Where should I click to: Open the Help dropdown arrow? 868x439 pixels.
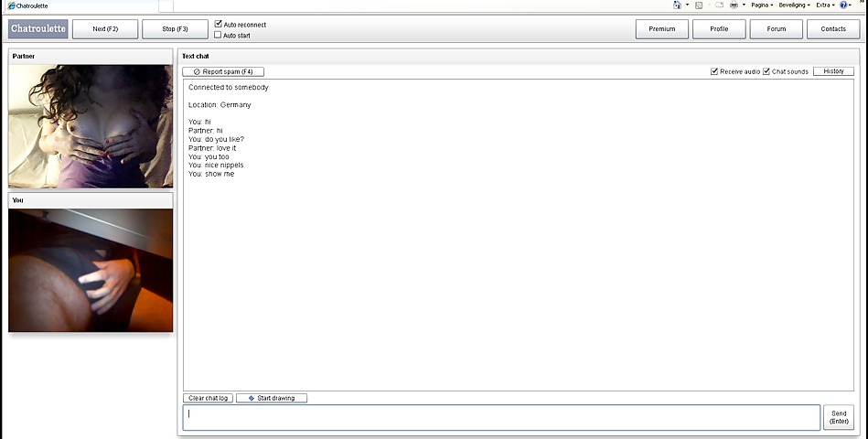(851, 5)
